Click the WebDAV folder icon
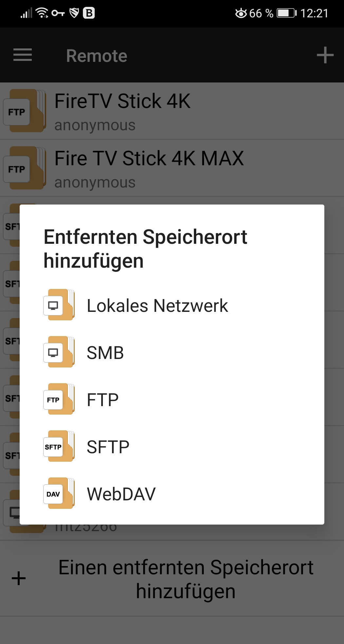344x644 pixels. (x=59, y=493)
